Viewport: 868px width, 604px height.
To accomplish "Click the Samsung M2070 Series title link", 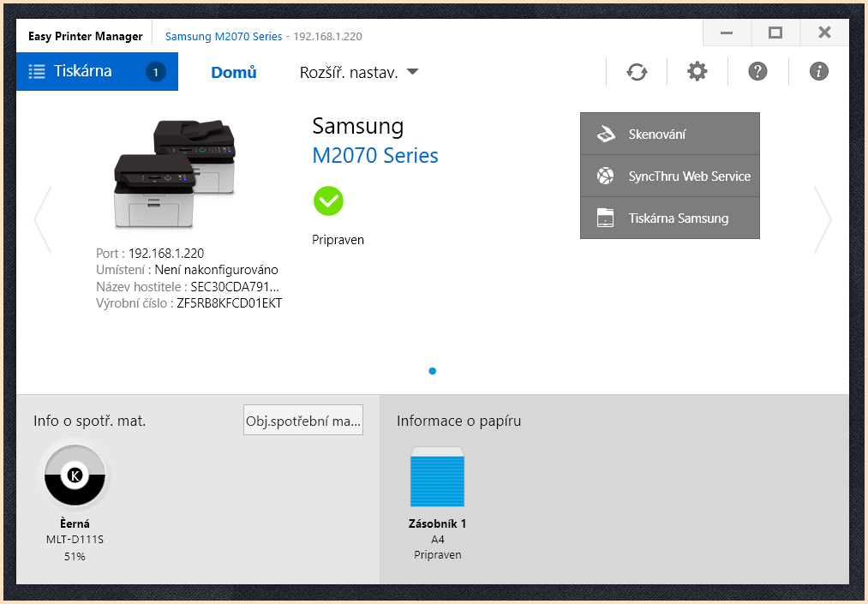I will [224, 37].
